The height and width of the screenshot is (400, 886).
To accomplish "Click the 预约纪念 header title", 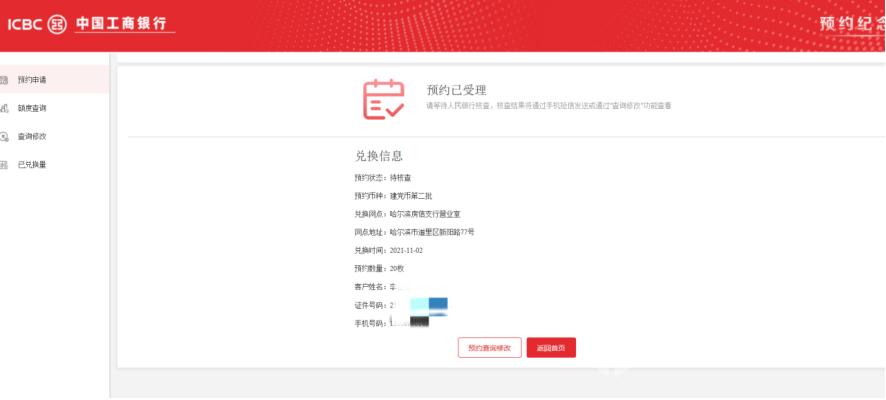I will [853, 24].
